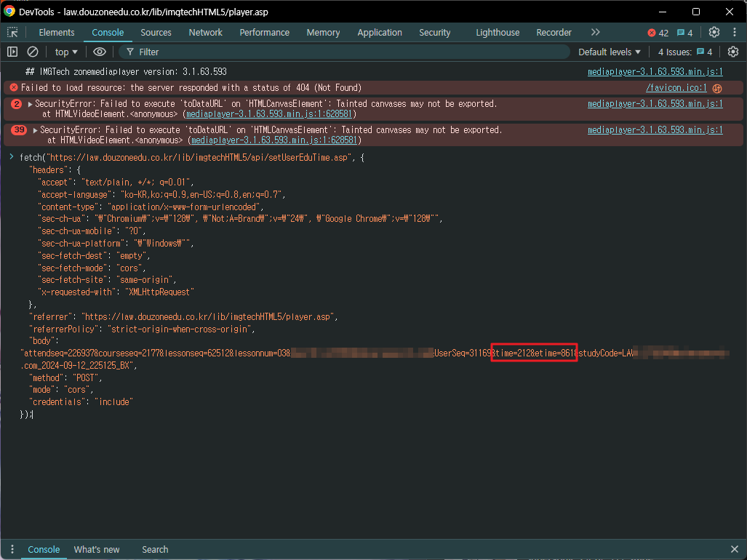747x560 pixels.
Task: Switch to the Lighthouse tab
Action: [498, 33]
